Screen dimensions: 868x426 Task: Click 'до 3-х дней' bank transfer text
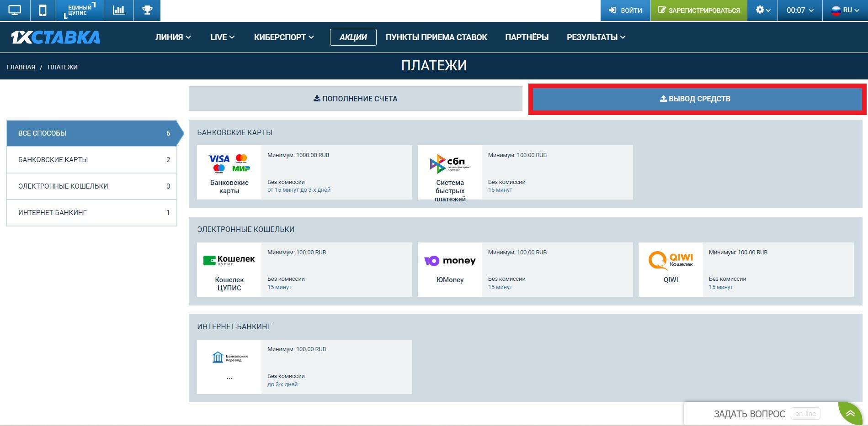[282, 384]
